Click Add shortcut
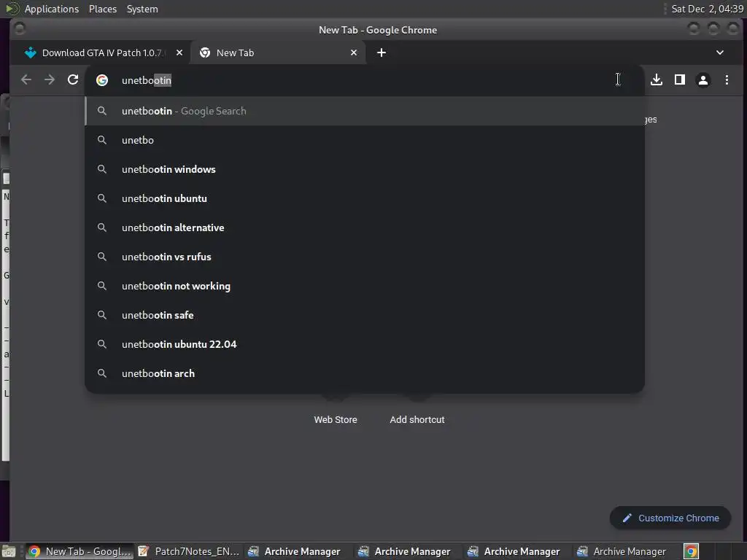The image size is (747, 560). point(417,419)
